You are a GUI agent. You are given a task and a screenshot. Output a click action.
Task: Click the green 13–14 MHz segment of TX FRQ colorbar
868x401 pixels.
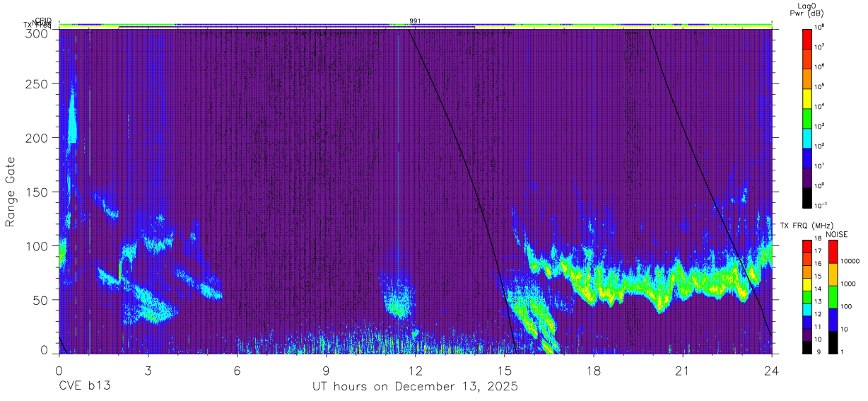tap(807, 297)
